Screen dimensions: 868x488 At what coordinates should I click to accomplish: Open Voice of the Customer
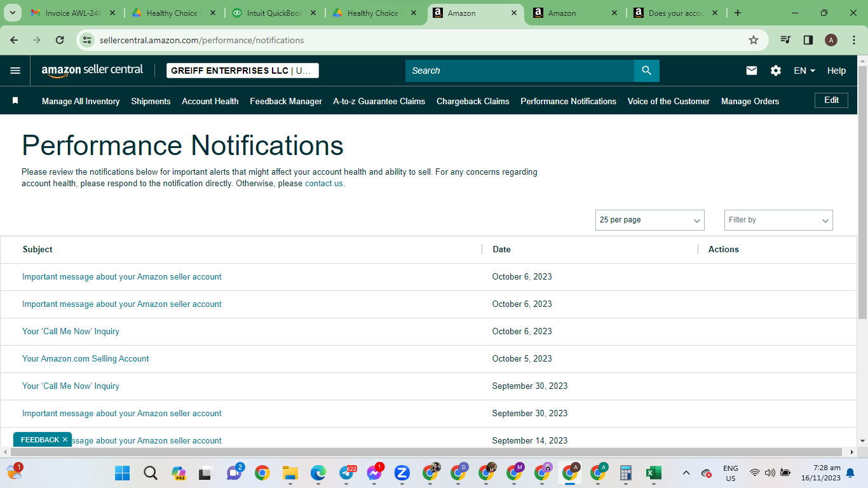[668, 101]
